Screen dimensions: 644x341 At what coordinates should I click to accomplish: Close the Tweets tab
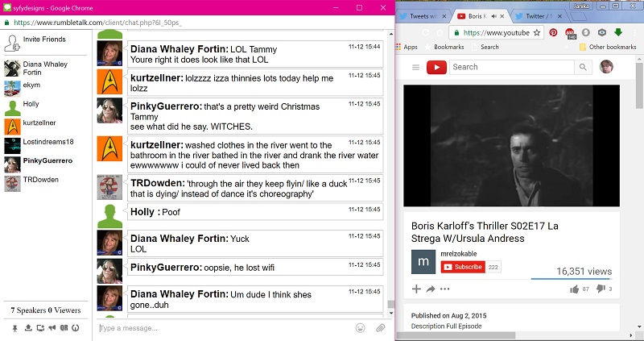[444, 16]
